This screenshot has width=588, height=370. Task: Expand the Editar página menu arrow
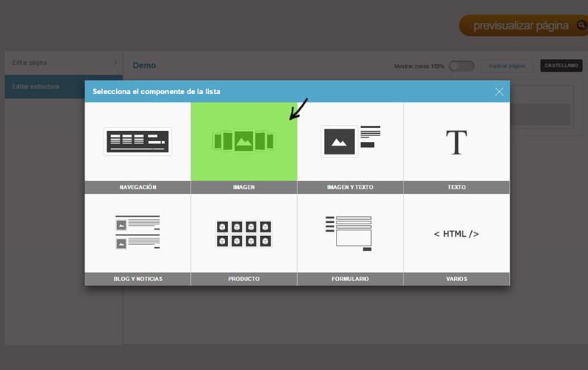pyautogui.click(x=115, y=63)
